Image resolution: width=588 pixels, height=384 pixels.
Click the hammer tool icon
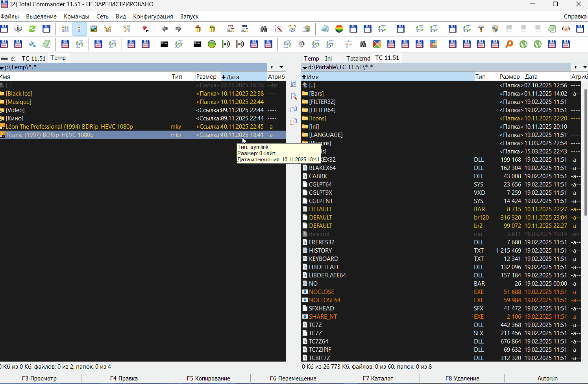pyautogui.click(x=481, y=29)
